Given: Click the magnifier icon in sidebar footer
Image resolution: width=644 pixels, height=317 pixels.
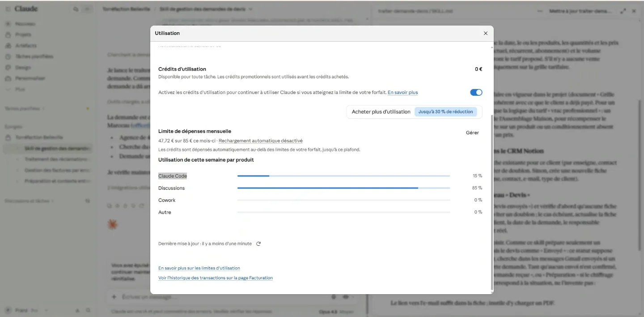Looking at the screenshot, I should click(88, 310).
